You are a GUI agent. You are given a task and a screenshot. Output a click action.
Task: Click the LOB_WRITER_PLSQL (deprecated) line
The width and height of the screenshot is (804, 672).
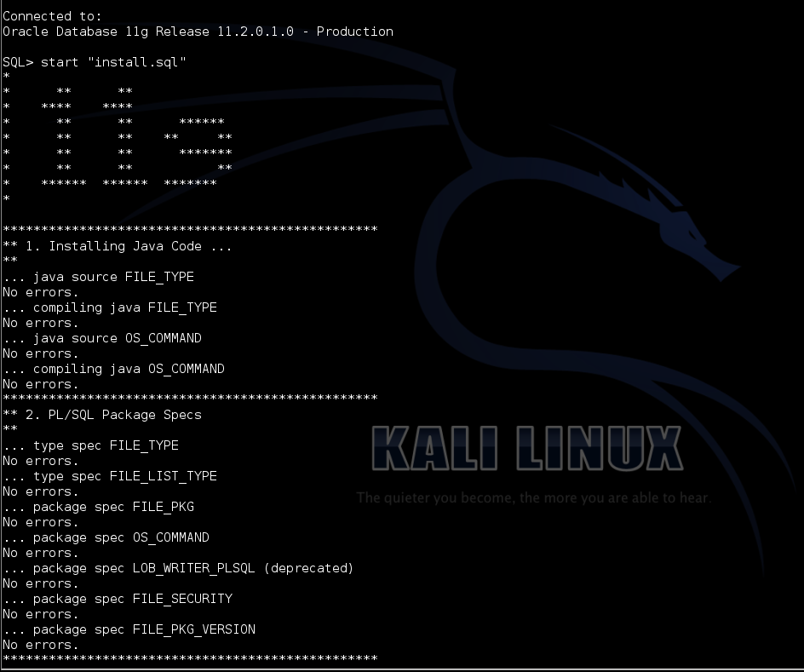pos(178,568)
